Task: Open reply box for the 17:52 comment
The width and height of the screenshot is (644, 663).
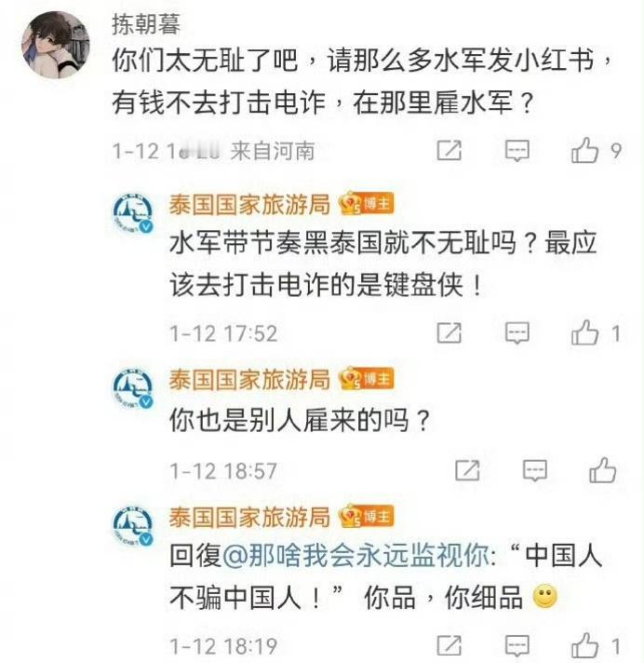Action: 517,333
